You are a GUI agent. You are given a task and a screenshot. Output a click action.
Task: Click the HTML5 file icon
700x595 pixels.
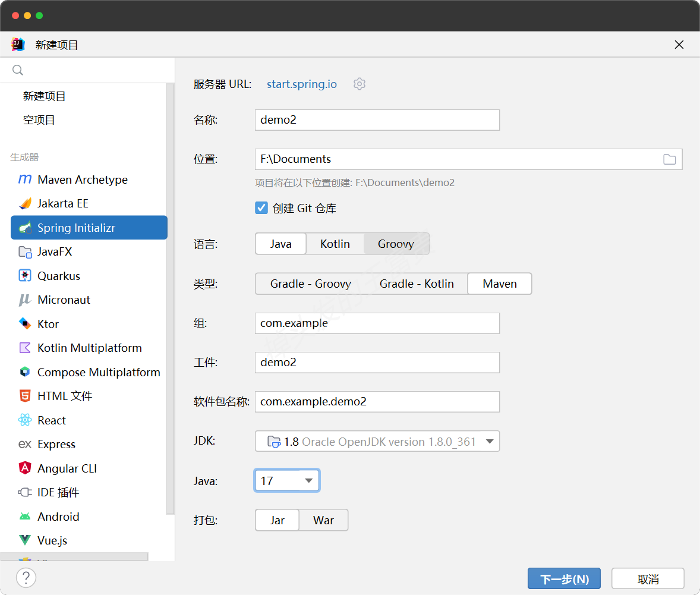point(25,396)
